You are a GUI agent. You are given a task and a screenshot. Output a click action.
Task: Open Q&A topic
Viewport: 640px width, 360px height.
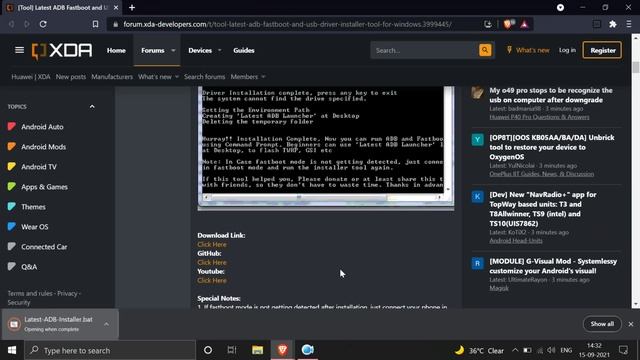coord(29,267)
